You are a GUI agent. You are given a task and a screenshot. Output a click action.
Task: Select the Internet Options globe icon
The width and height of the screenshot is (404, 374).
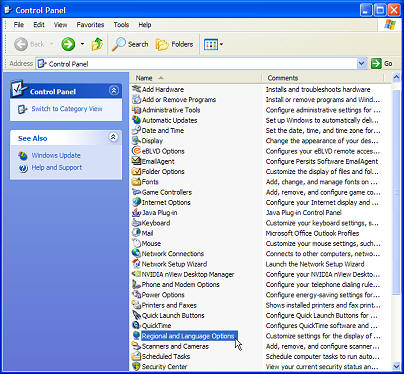(136, 202)
